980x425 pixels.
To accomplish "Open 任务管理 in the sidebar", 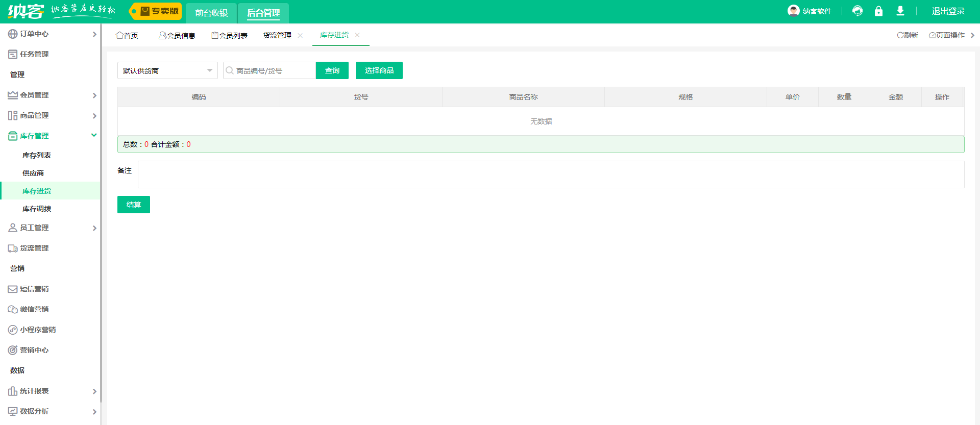I will click(x=34, y=54).
